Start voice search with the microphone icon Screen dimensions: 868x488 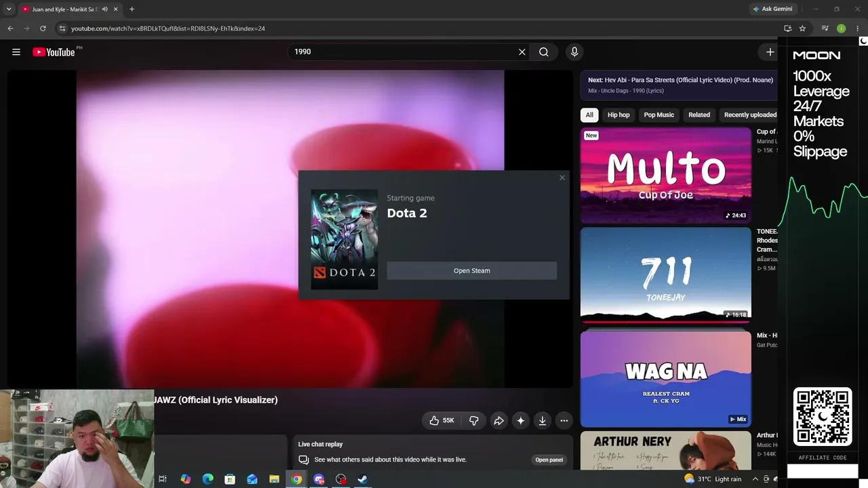coord(574,52)
